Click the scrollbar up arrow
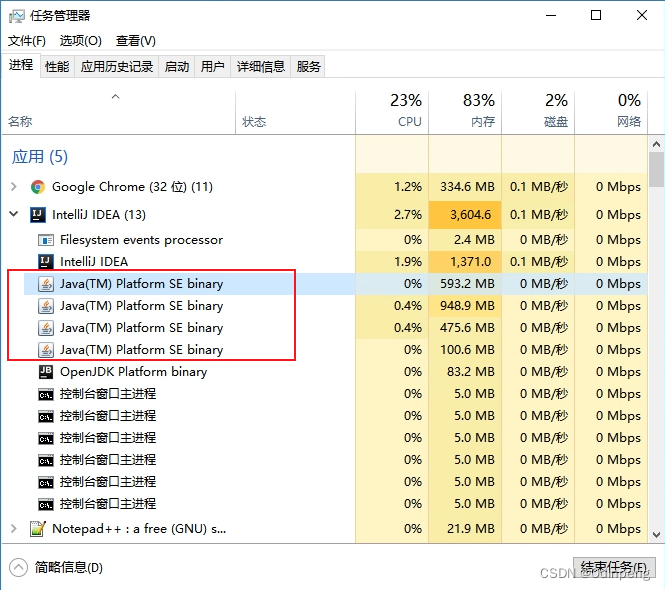This screenshot has height=590, width=665. pos(656,144)
